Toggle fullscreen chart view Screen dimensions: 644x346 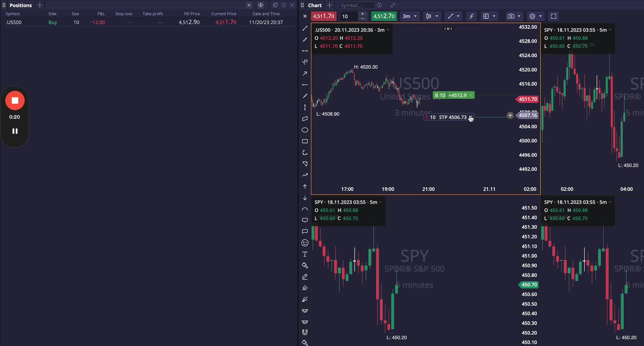coord(553,16)
